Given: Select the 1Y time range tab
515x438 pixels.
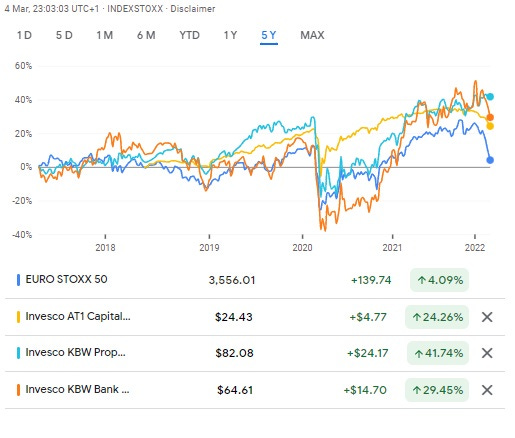Looking at the screenshot, I should point(230,35).
